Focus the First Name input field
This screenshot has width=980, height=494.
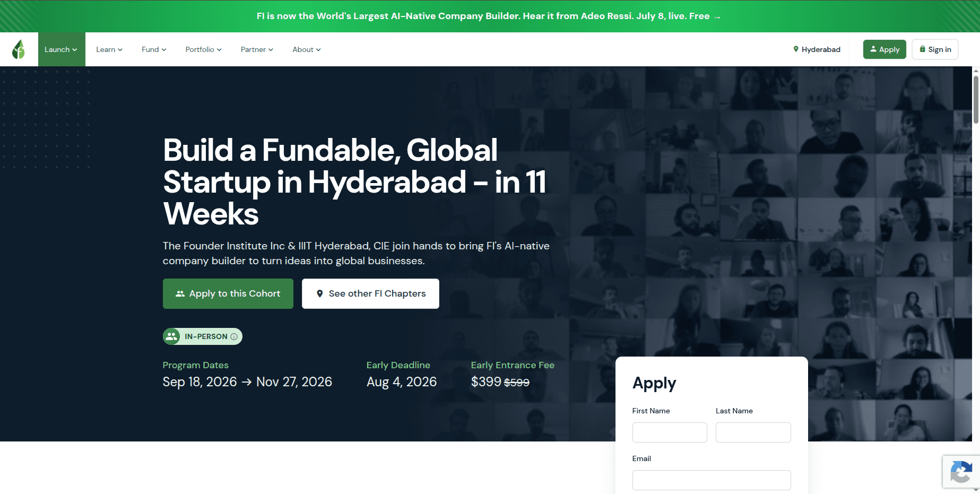[x=670, y=432]
